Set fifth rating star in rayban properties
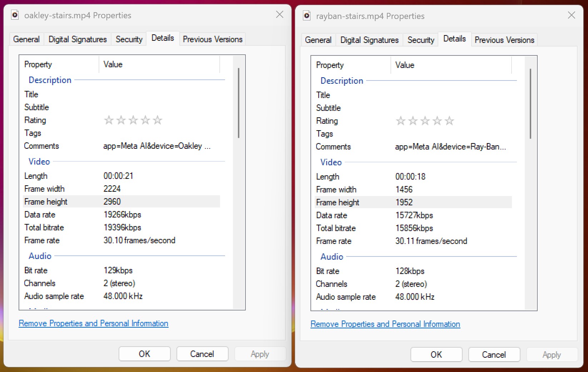The width and height of the screenshot is (588, 372). coord(449,121)
